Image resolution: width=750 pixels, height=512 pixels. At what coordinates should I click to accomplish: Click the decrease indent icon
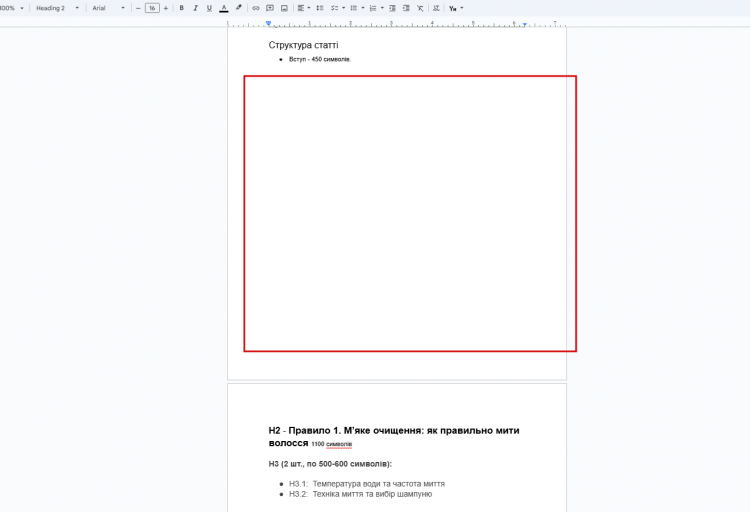392,8
